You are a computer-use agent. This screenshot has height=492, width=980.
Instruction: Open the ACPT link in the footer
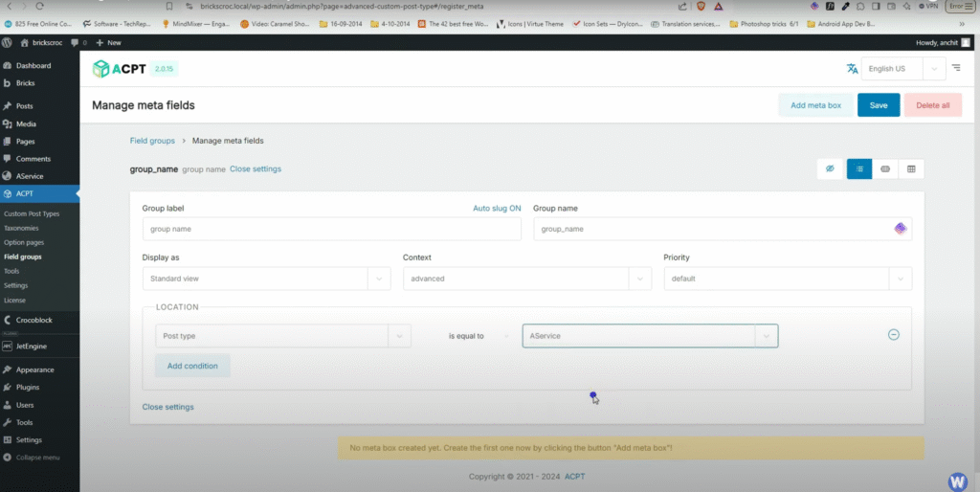pyautogui.click(x=575, y=477)
